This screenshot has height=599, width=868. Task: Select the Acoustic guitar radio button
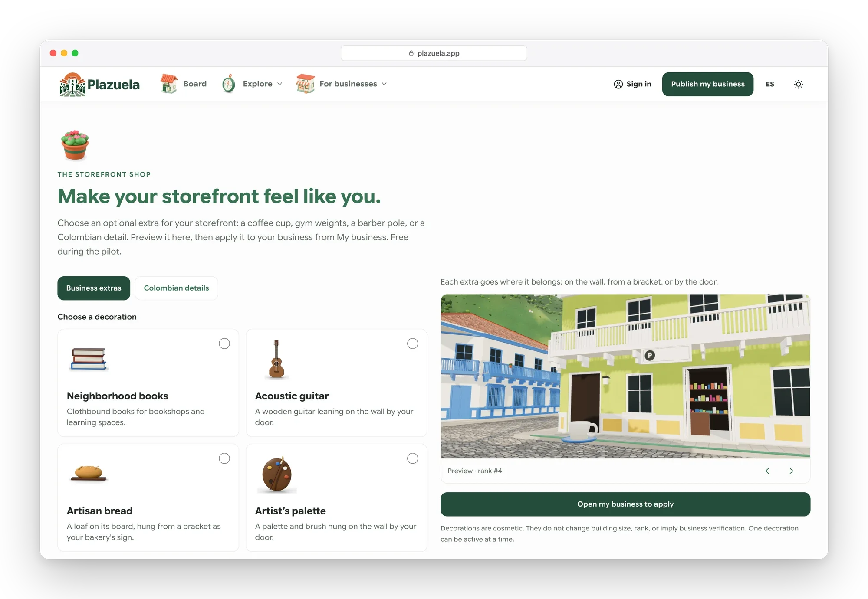point(413,344)
